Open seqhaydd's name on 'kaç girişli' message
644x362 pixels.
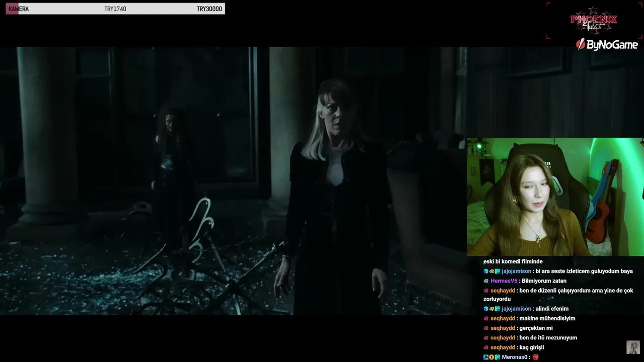[x=503, y=347]
